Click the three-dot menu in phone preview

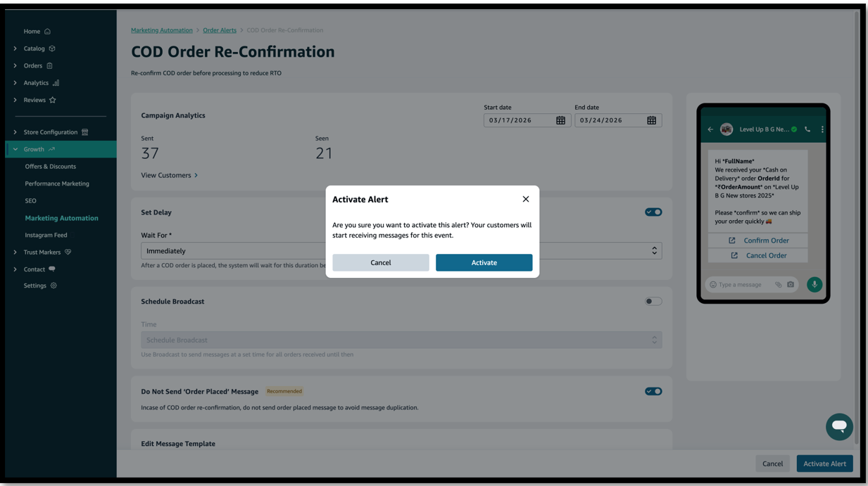click(x=822, y=129)
